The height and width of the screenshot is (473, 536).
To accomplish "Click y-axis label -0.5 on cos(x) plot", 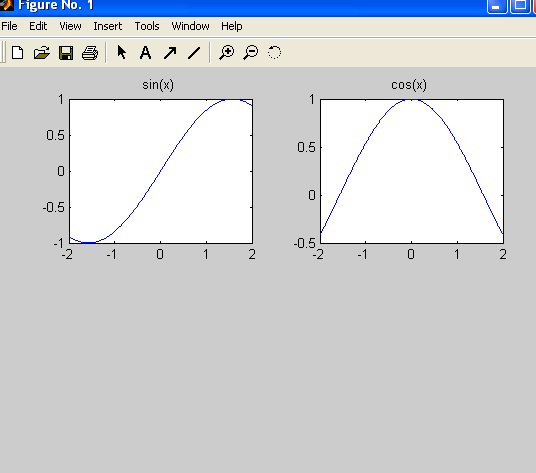I will click(x=304, y=243).
